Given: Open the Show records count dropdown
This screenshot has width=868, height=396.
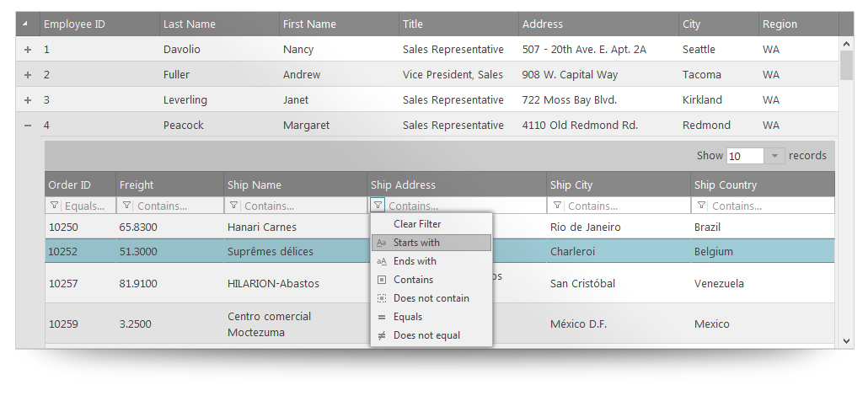Looking at the screenshot, I should point(775,156).
